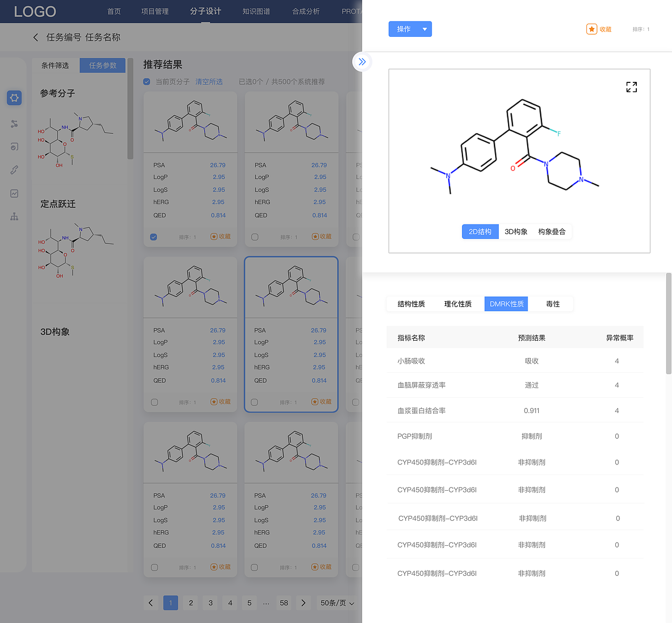Open the 50条/页 page size dropdown
This screenshot has width=672, height=623.
337,603
